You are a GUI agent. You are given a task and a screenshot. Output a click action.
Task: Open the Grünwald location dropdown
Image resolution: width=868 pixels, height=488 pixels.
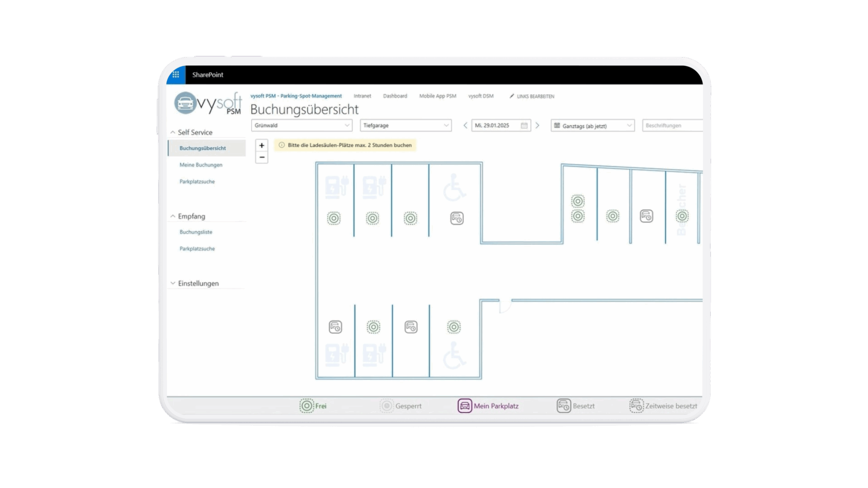pos(301,125)
